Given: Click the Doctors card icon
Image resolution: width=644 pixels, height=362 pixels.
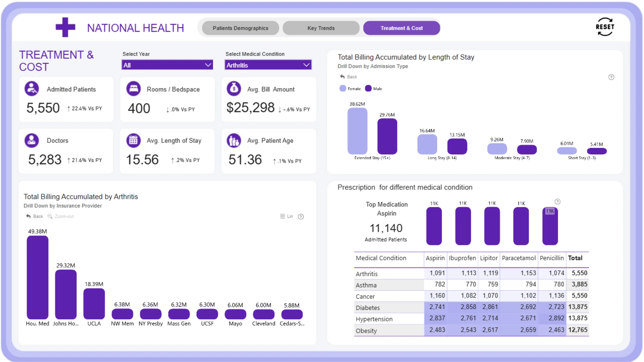Looking at the screenshot, I should pyautogui.click(x=32, y=140).
